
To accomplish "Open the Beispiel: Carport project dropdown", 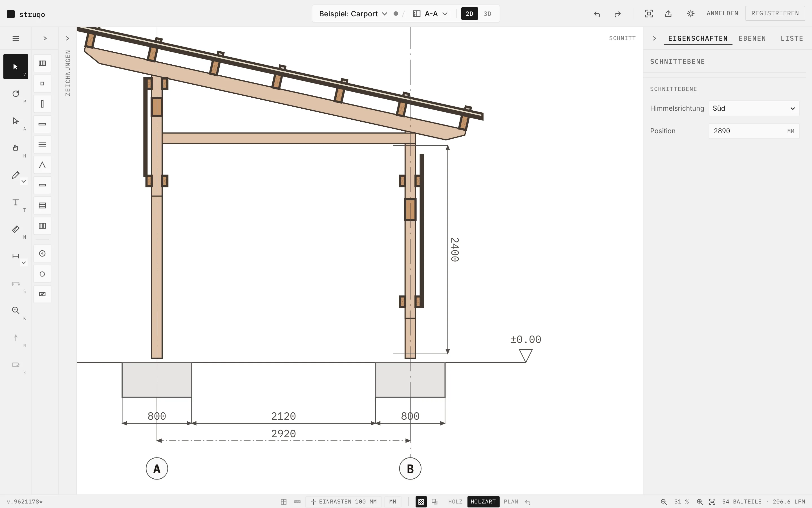I will coord(353,14).
